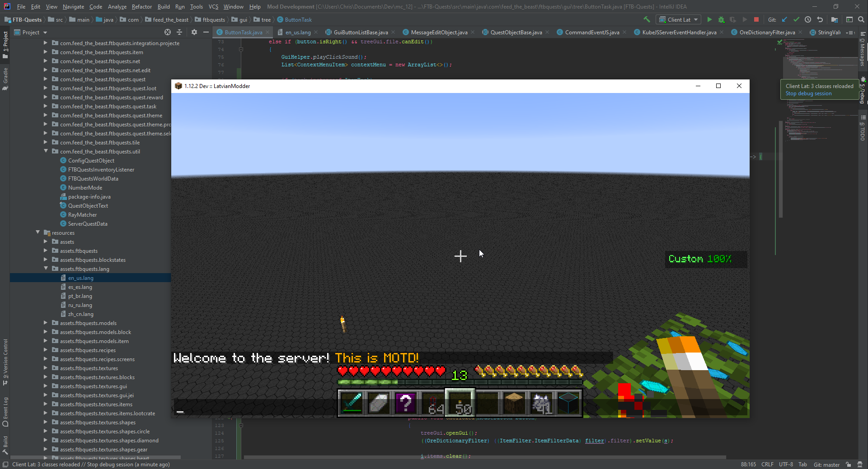This screenshot has height=469, width=868.
Task: Open Search Everywhere magnifier icon
Action: (861, 19)
